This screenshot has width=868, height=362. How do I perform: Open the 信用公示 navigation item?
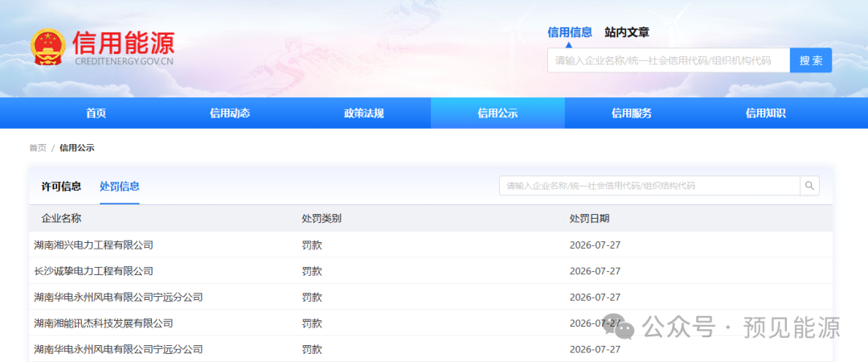[497, 113]
